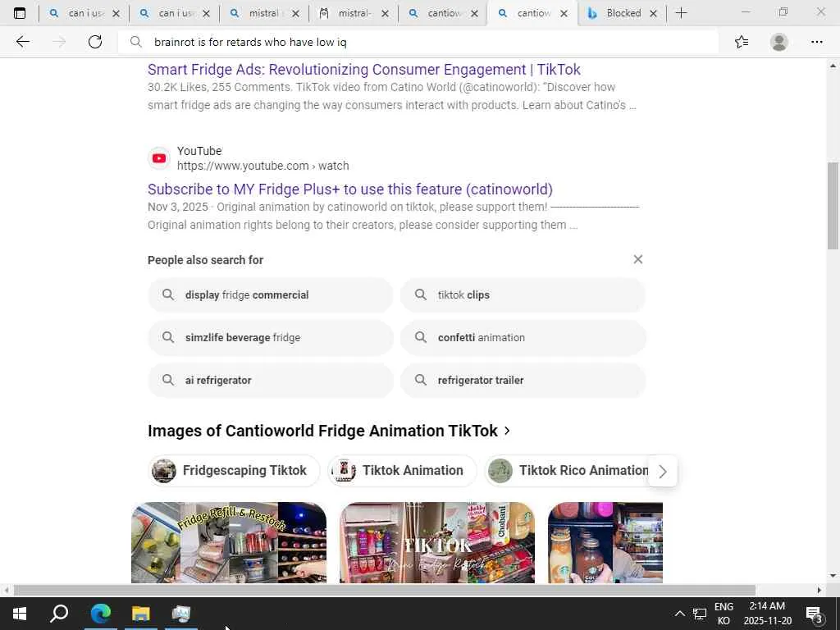Screen dimensions: 840x630
Task: Click the YouTube favicon in the result
Action: 159,158
